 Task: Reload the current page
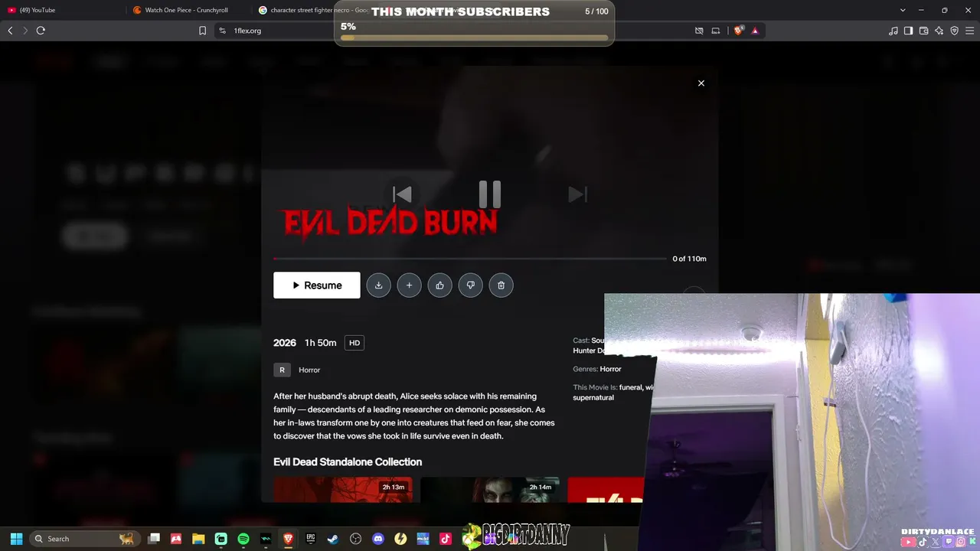[x=41, y=31]
